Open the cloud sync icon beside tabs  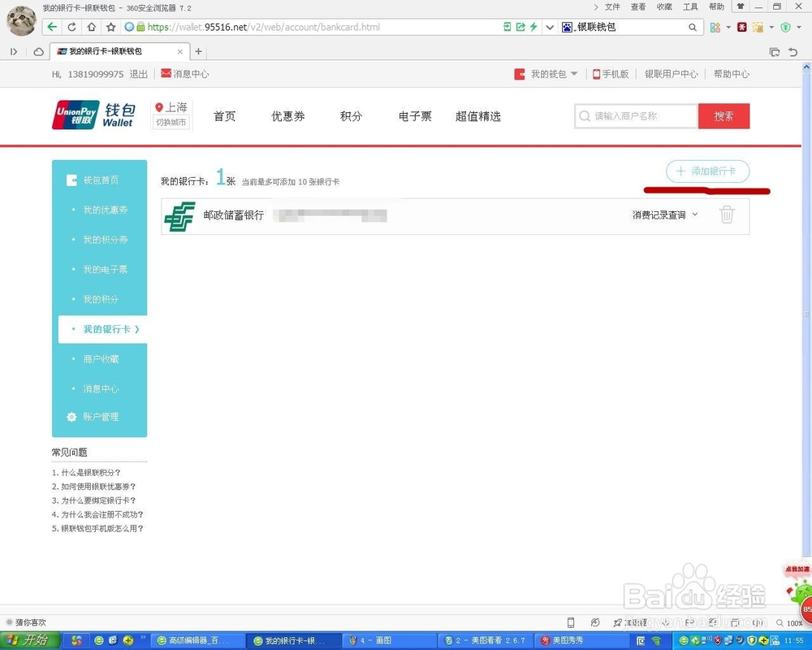click(38, 51)
